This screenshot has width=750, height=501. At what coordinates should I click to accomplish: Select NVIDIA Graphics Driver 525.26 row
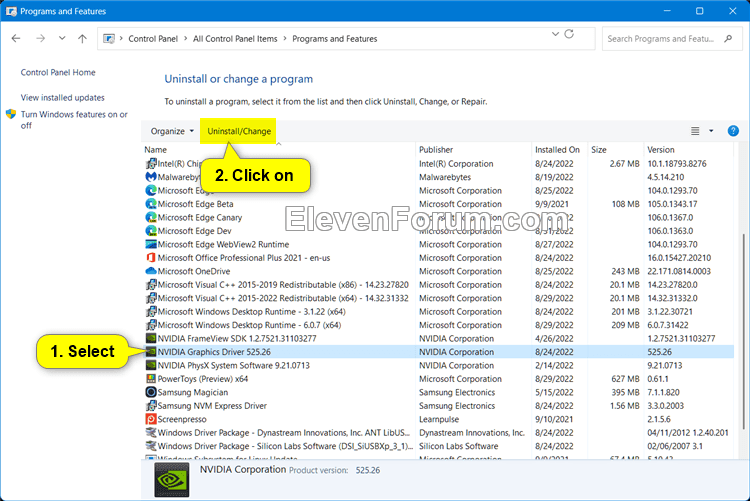(x=438, y=352)
